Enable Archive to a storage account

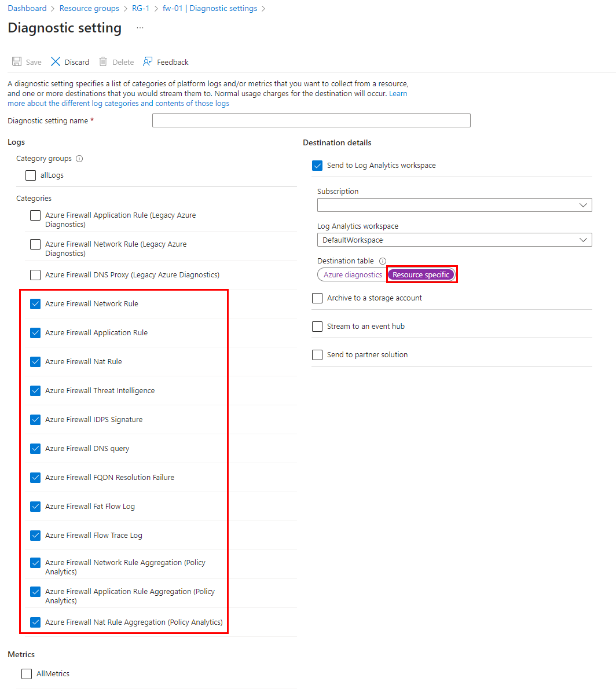(x=317, y=298)
